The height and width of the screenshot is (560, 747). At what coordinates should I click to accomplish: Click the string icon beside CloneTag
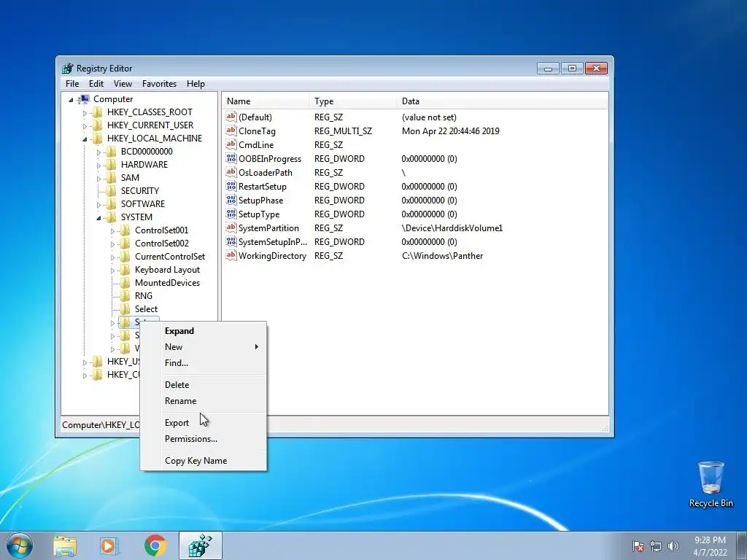231,131
